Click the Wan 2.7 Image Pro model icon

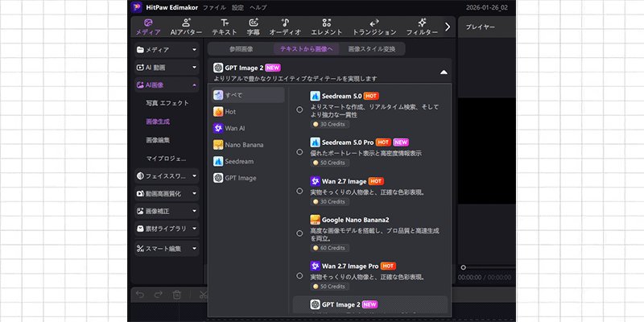coord(315,266)
